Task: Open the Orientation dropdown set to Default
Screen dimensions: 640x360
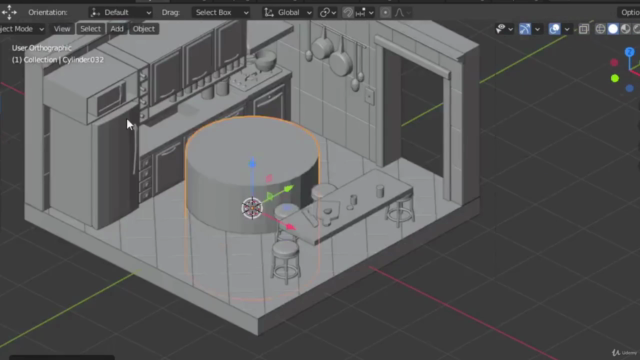Action: tap(120, 13)
